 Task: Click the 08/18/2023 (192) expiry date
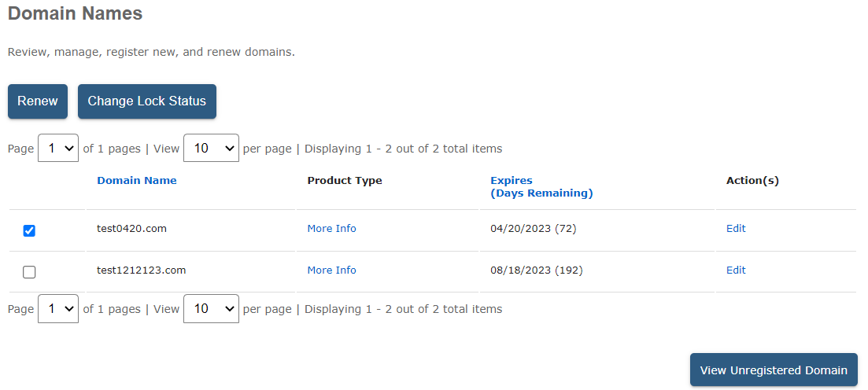click(x=537, y=270)
